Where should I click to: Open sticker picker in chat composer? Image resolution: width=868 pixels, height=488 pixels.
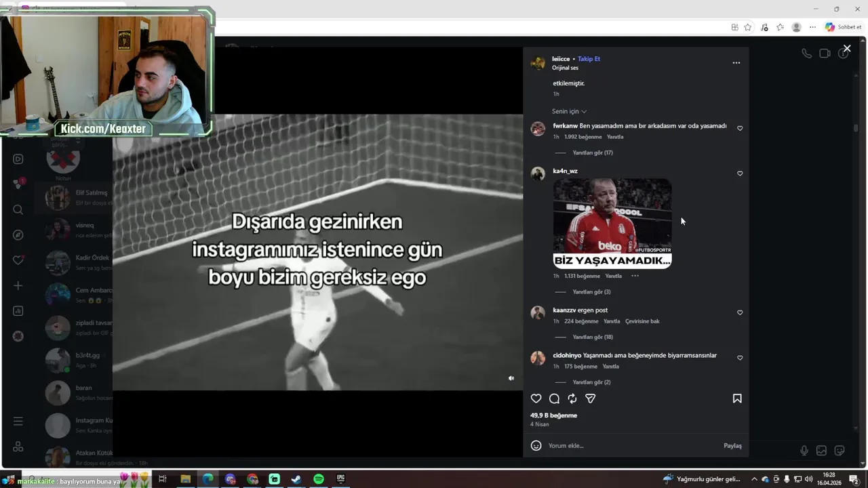coord(840,450)
